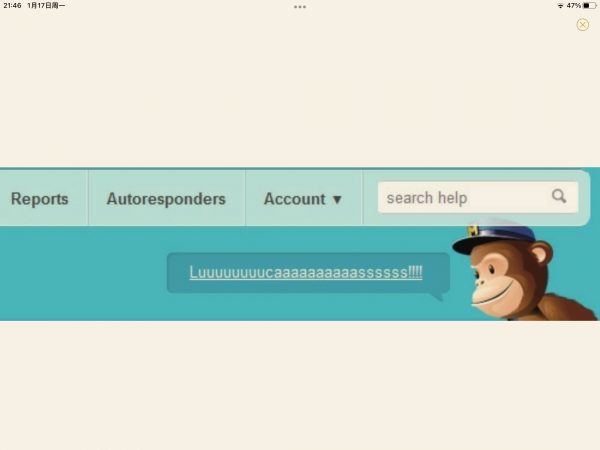Close the image viewer with the orange X
Image resolution: width=600 pixels, height=450 pixels.
tap(582, 25)
